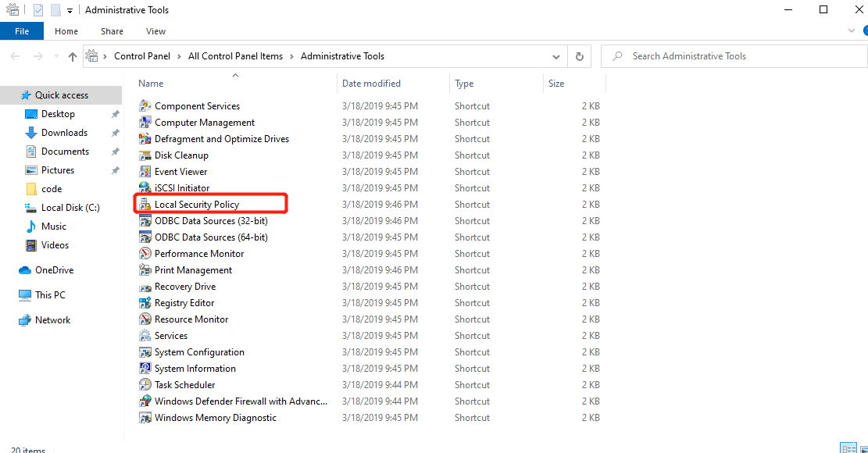Expand the address bar history dropdown
This screenshot has width=868, height=453.
point(556,56)
